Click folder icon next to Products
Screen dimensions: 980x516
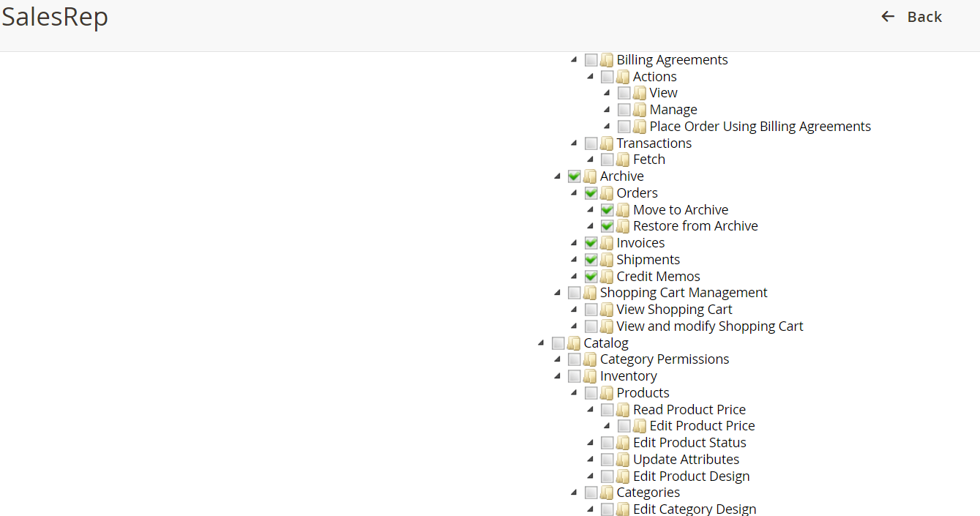coord(607,393)
